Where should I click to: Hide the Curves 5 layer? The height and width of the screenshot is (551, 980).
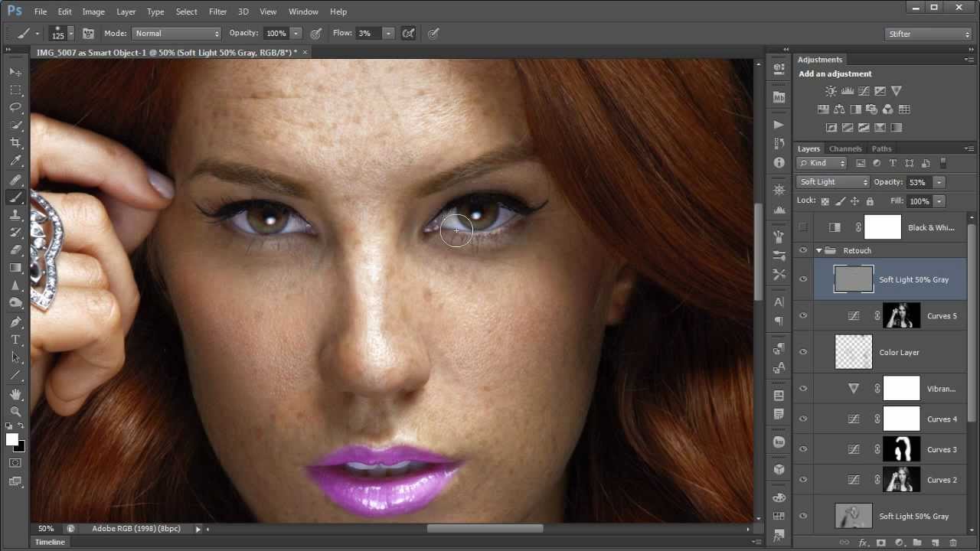[x=803, y=315]
